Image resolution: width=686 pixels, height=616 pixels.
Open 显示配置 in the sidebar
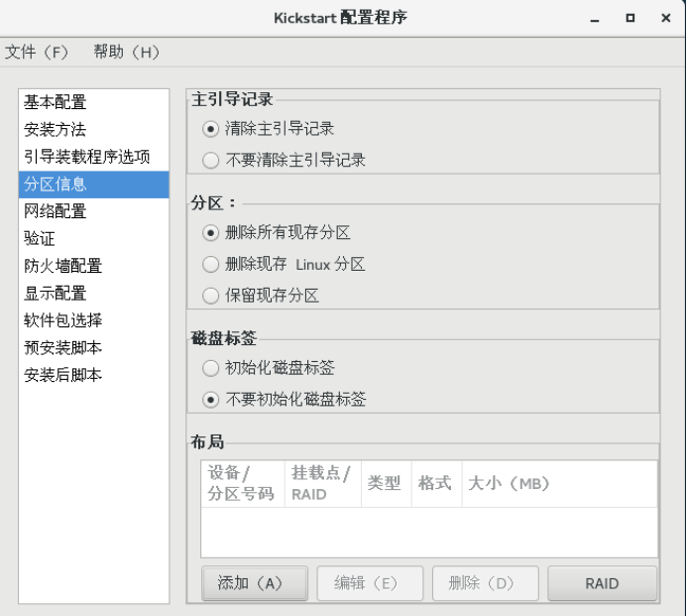point(93,294)
